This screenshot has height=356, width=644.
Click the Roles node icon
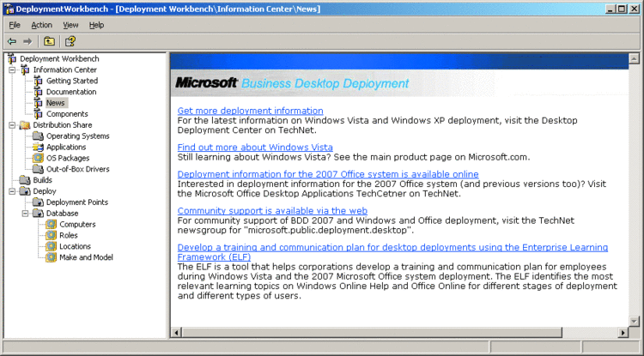51,235
